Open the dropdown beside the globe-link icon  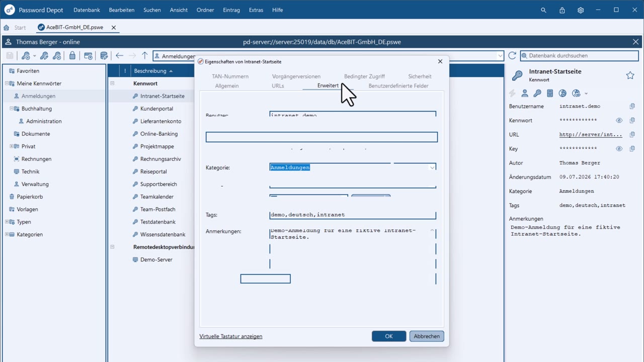[x=586, y=94]
